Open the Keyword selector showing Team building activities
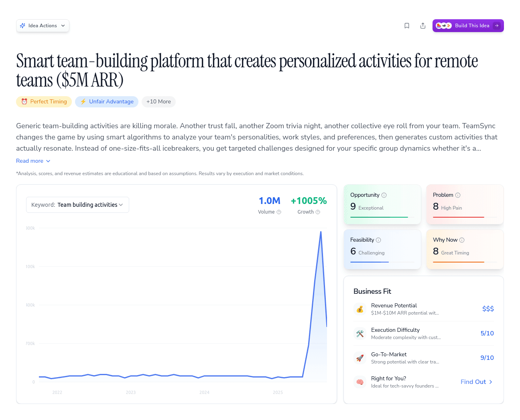 [x=77, y=205]
